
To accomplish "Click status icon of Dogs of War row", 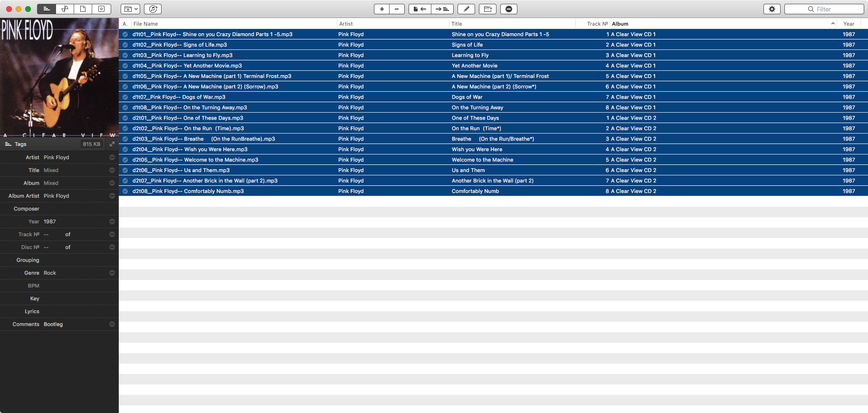I will click(x=125, y=97).
